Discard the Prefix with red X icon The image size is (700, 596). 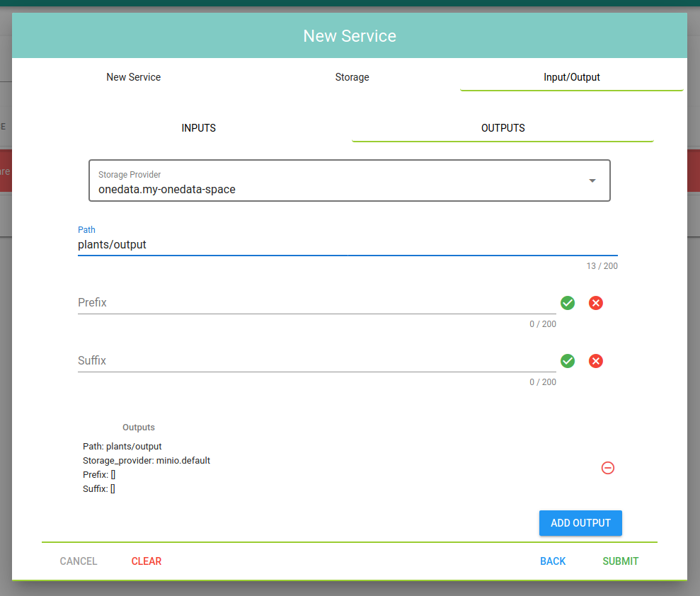(x=596, y=303)
